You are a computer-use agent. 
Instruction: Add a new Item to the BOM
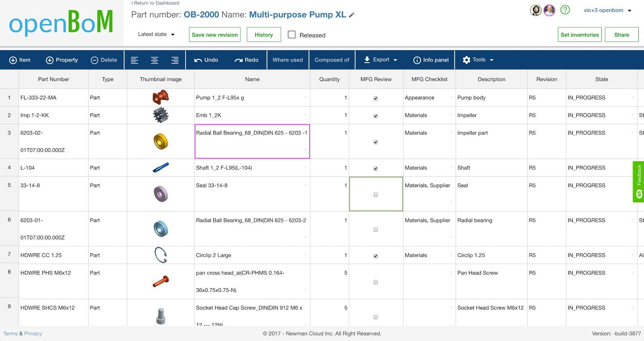(20, 60)
